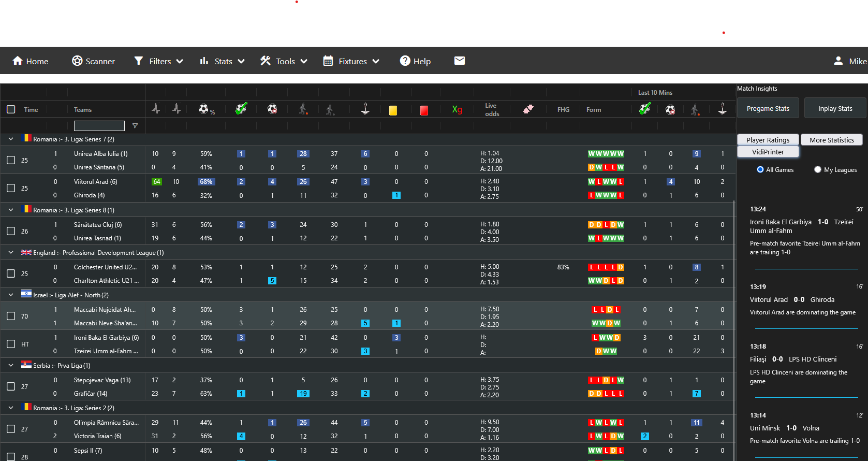Collapse the Israel Liga Alef North group
The width and height of the screenshot is (868, 461).
pyautogui.click(x=11, y=295)
